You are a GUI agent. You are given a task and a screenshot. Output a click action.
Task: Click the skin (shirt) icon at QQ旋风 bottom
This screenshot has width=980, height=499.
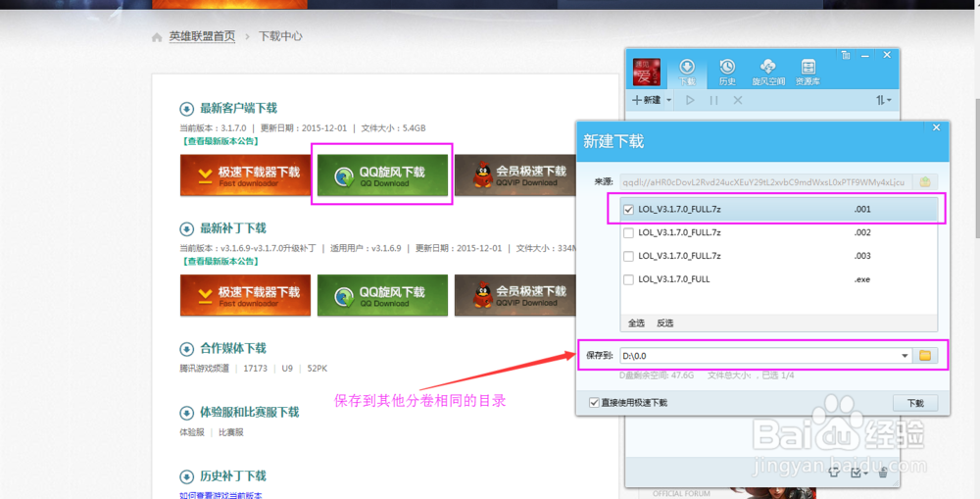[x=834, y=473]
